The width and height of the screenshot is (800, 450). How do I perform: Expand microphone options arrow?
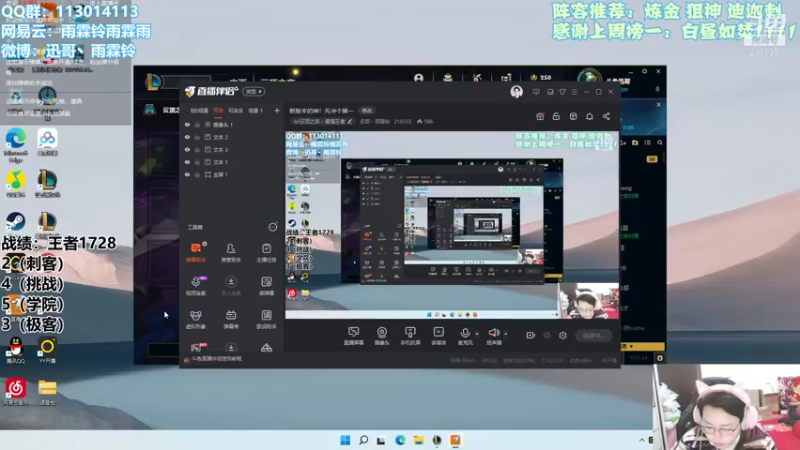coord(477,334)
